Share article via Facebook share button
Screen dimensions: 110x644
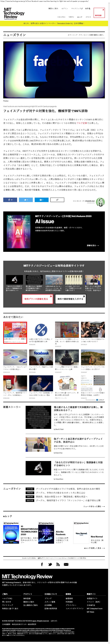click(x=10, y=200)
